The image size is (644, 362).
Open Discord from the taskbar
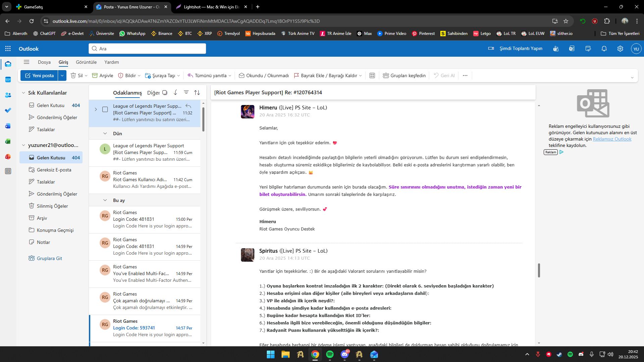coord(345,354)
